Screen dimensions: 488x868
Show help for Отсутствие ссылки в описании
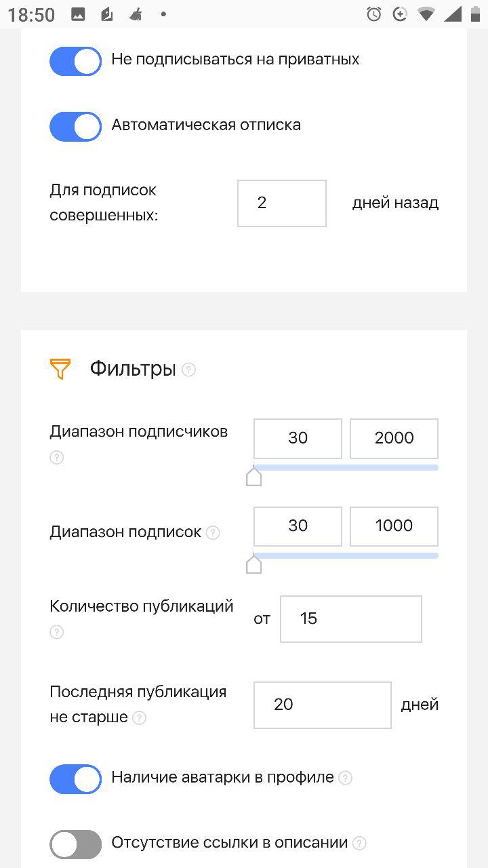pos(359,844)
